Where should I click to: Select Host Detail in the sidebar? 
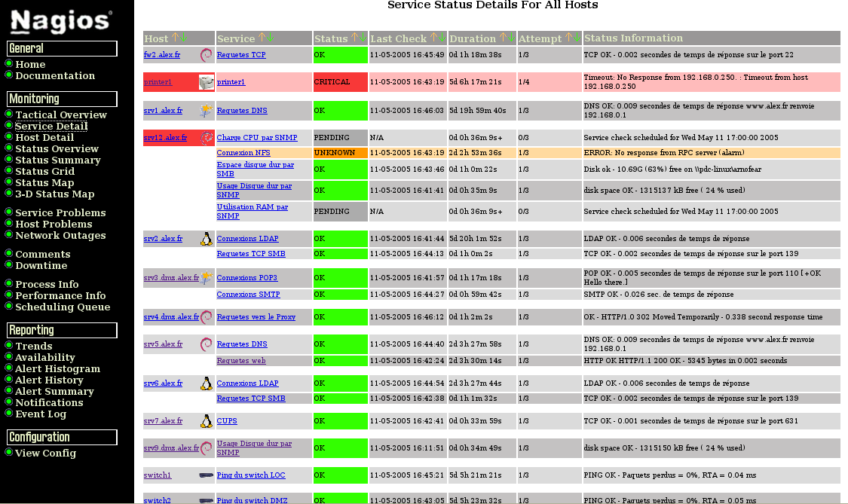tap(44, 137)
